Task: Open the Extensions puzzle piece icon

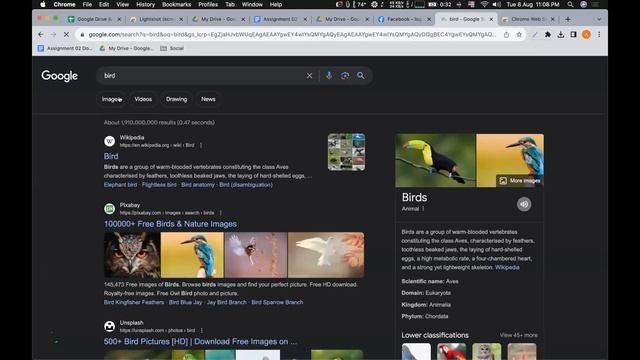Action: point(548,35)
